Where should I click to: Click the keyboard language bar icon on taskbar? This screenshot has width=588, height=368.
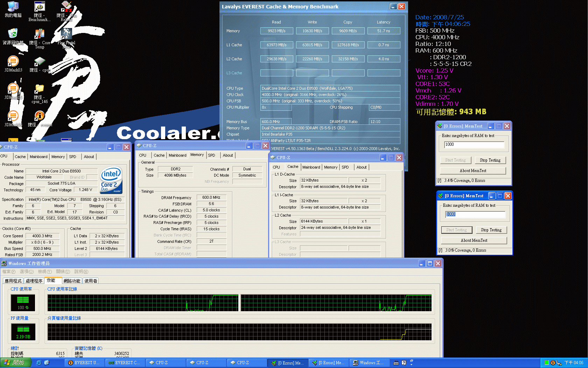(x=396, y=363)
